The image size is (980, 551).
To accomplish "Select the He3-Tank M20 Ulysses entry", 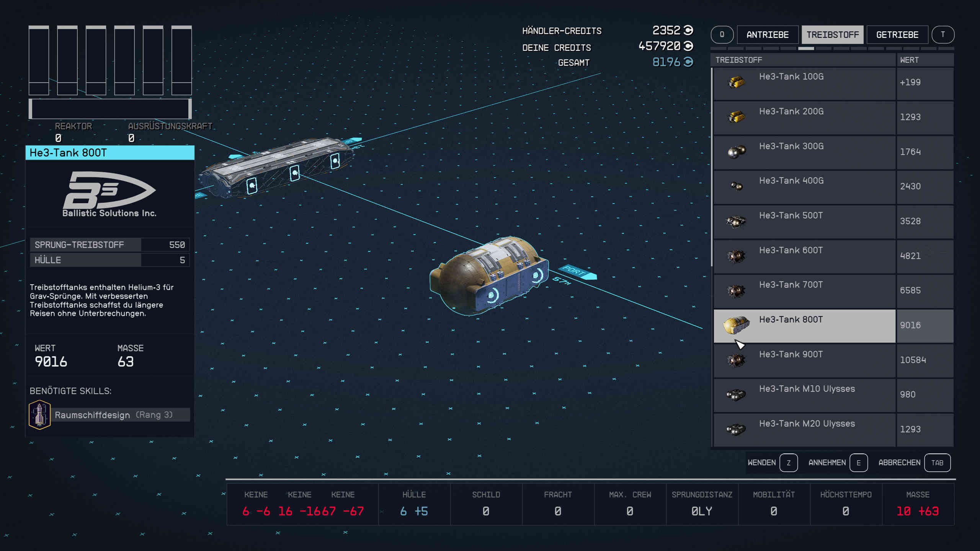I will coord(804,429).
